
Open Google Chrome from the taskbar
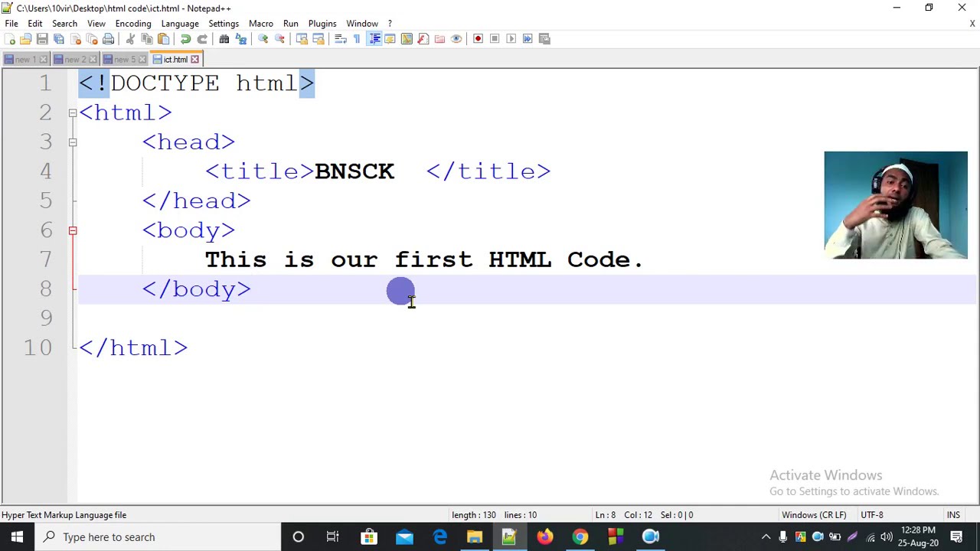pyautogui.click(x=580, y=536)
